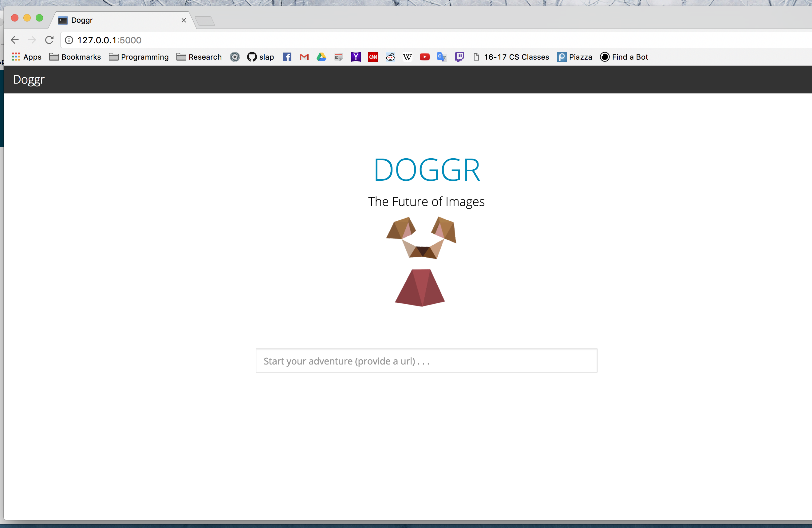Open the Reddit bookmark icon

pyautogui.click(x=390, y=57)
